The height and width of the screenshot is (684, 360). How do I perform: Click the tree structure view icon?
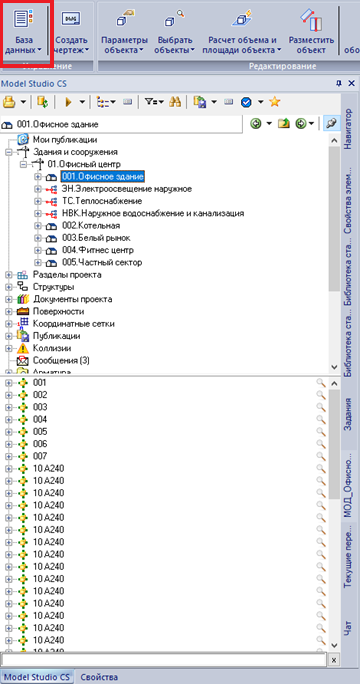103,102
